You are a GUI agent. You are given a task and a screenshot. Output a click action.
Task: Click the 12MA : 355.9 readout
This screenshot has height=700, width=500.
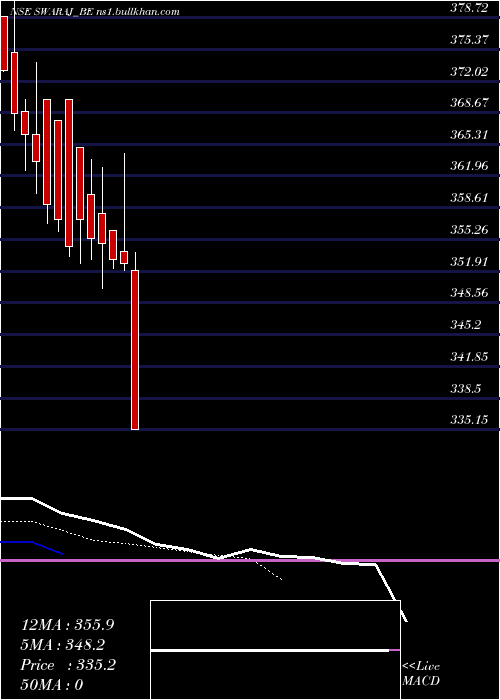67,625
